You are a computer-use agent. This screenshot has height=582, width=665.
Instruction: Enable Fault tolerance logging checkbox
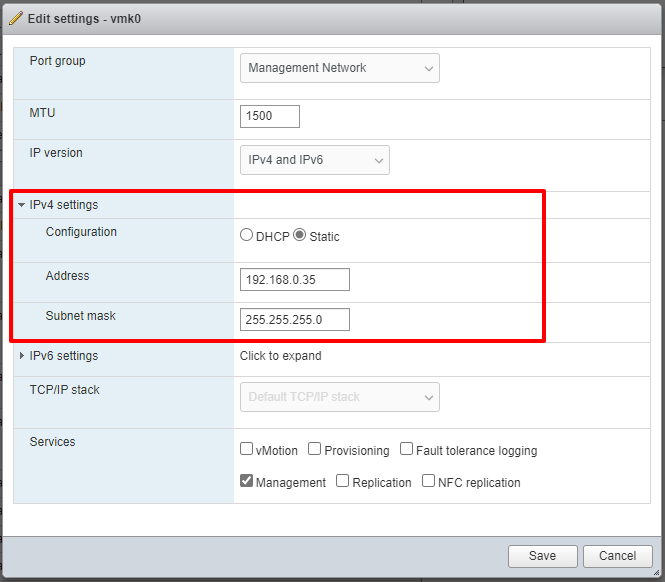(407, 450)
